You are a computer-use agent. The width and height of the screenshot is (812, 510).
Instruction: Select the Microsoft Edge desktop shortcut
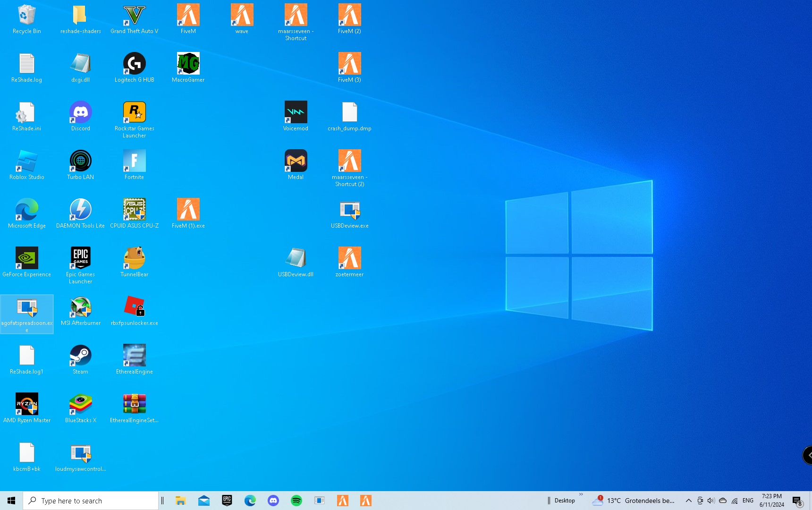point(27,213)
